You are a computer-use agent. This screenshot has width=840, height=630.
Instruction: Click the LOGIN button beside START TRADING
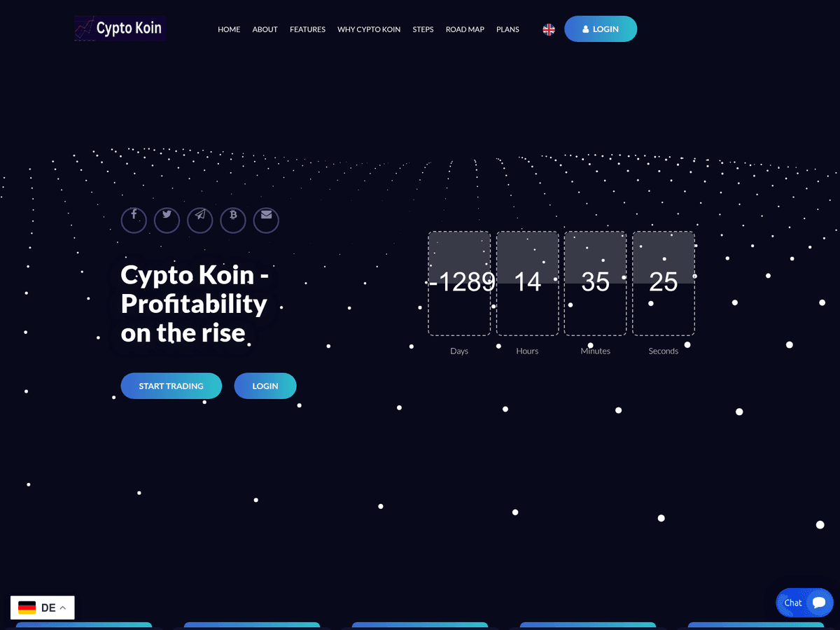[265, 386]
